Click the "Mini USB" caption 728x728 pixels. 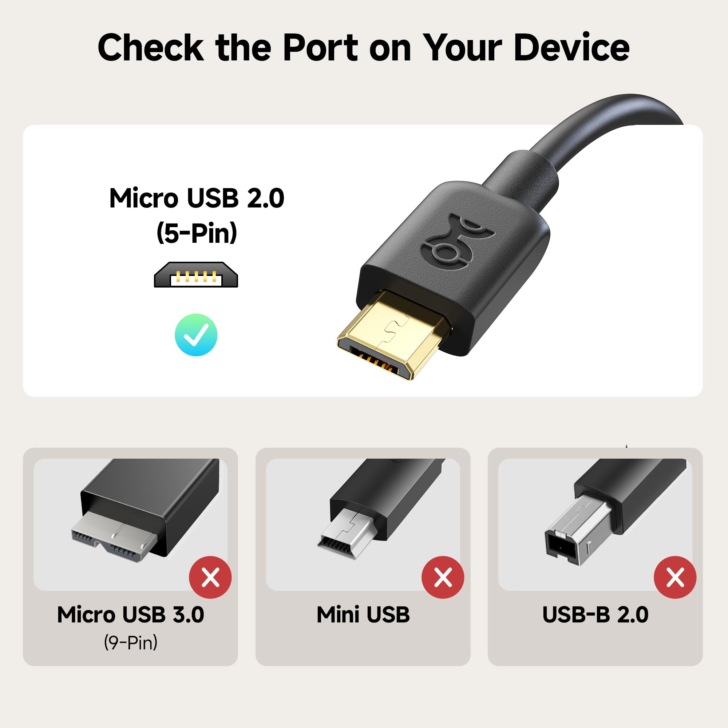click(x=363, y=614)
